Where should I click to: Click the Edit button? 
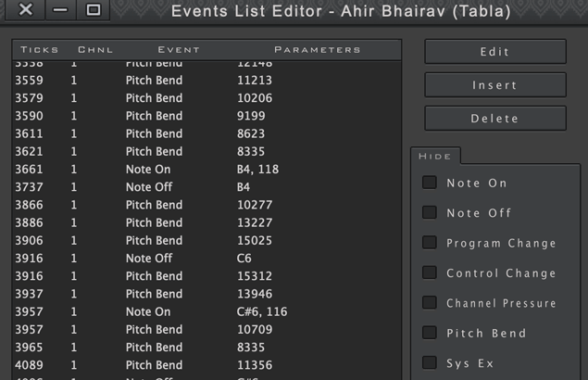[494, 52]
